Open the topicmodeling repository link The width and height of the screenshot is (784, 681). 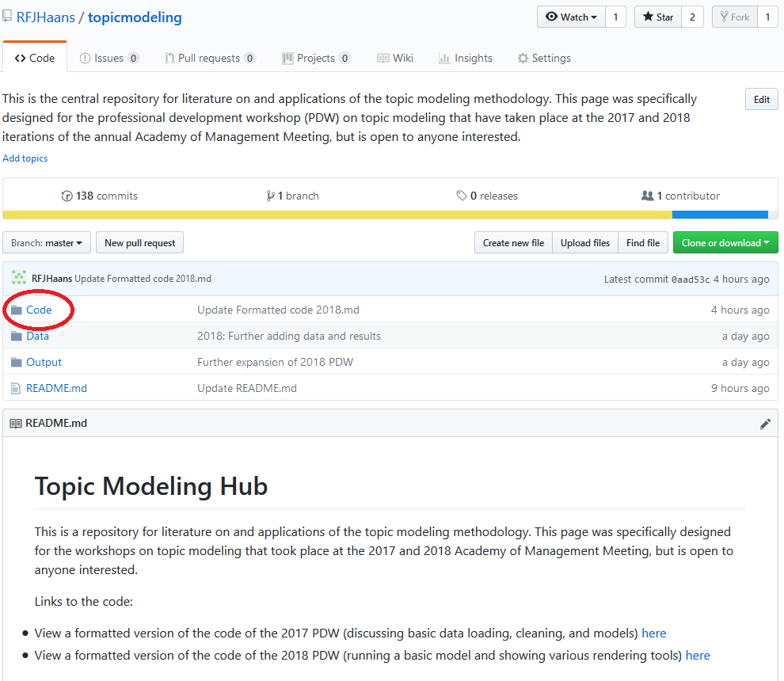tap(135, 17)
